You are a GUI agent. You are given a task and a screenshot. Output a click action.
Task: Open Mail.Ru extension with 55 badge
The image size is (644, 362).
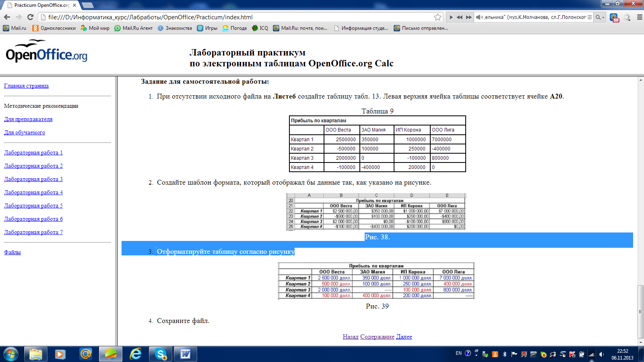[x=614, y=17]
